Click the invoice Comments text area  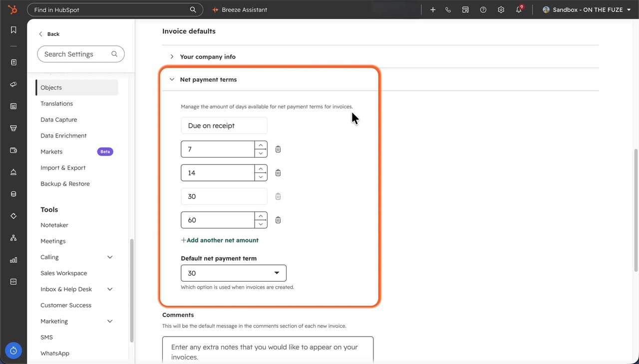point(268,351)
